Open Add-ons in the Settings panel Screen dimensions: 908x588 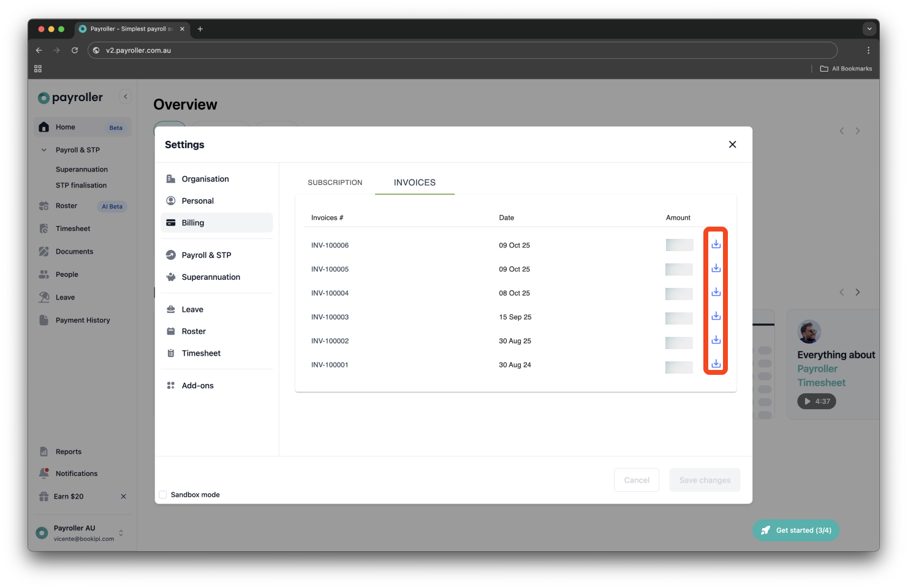click(x=197, y=385)
